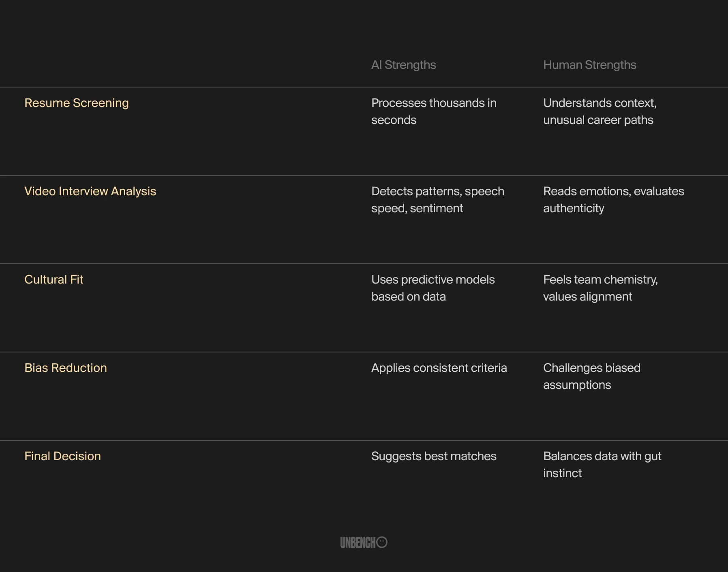Viewport: 728px width, 572px height.
Task: Select 'Challenges biased assumptions' cell
Action: tap(592, 376)
